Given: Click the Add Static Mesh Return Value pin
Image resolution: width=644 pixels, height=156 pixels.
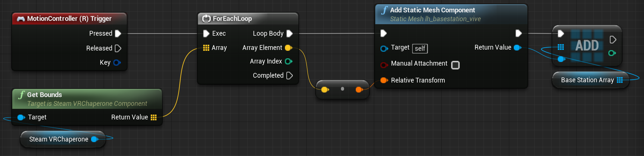Looking at the screenshot, I should (517, 47).
